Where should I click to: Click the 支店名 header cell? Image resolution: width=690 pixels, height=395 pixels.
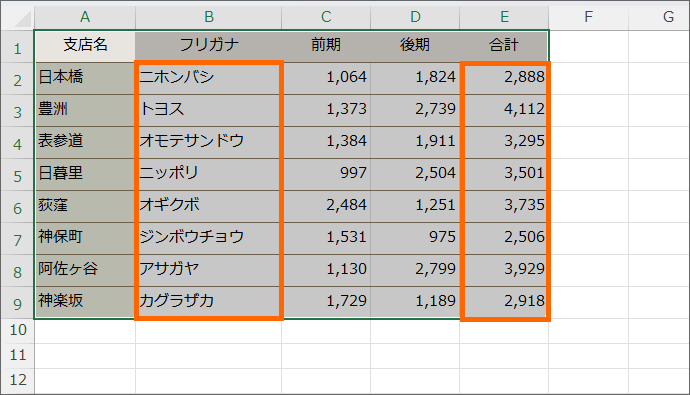click(85, 47)
